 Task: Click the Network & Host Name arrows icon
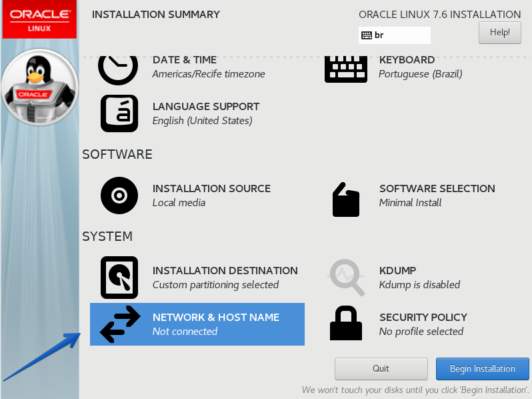point(119,324)
